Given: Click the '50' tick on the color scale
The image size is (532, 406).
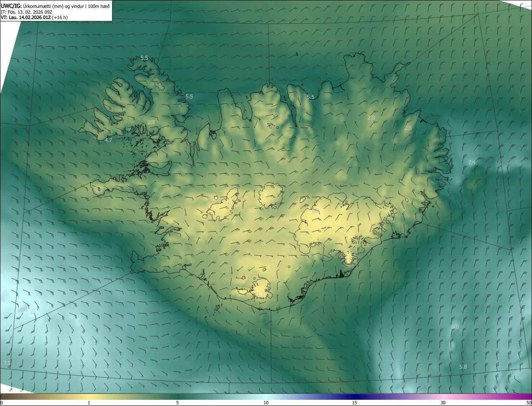Looking at the screenshot, I should click(529, 403).
